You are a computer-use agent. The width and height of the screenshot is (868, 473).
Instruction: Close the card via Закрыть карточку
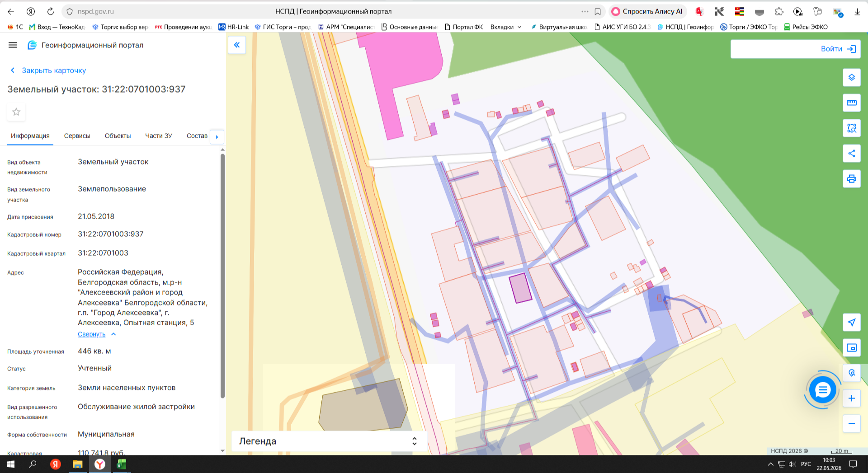point(48,70)
